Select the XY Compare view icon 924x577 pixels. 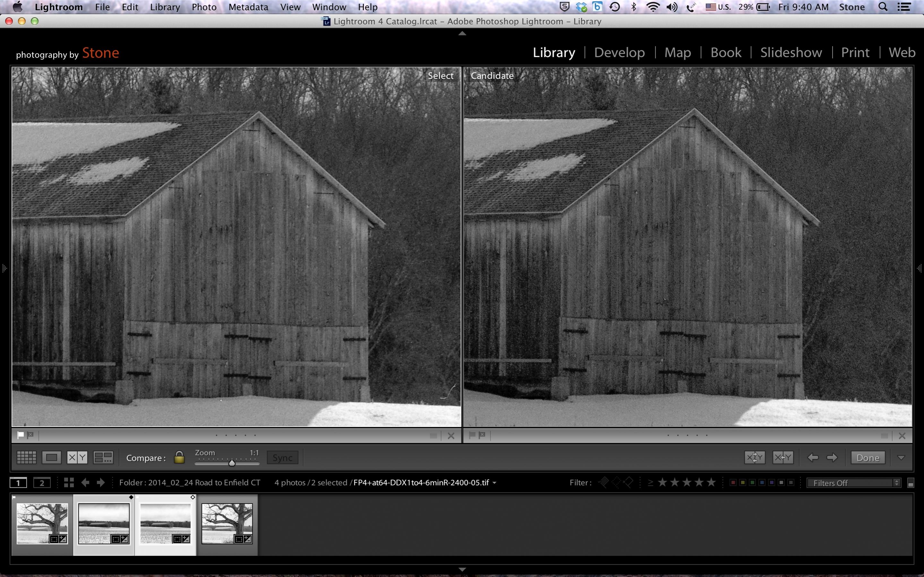[77, 457]
